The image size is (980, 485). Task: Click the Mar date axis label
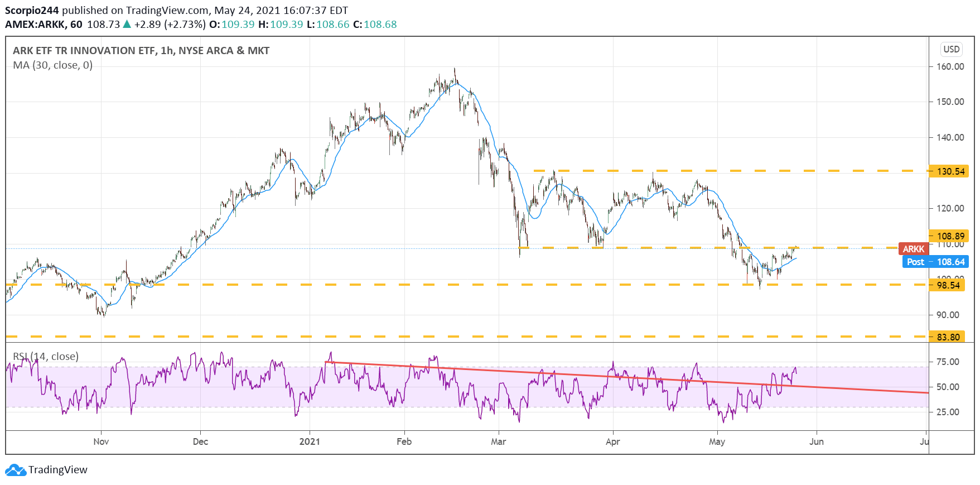498,441
